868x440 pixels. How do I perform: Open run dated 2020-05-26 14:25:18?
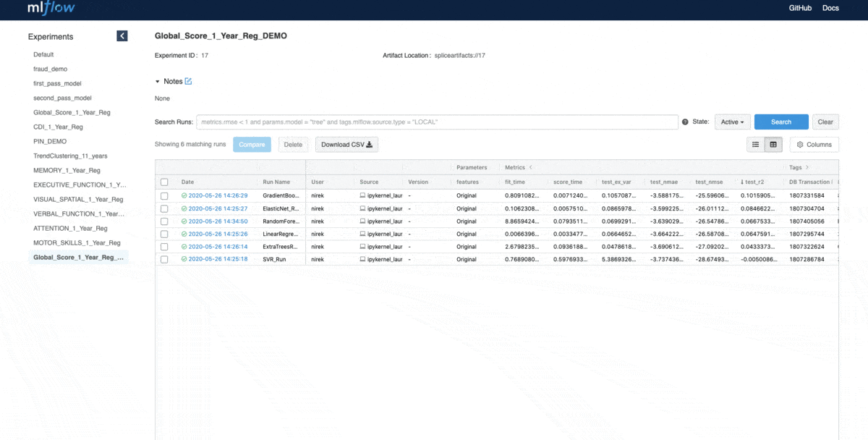point(218,259)
